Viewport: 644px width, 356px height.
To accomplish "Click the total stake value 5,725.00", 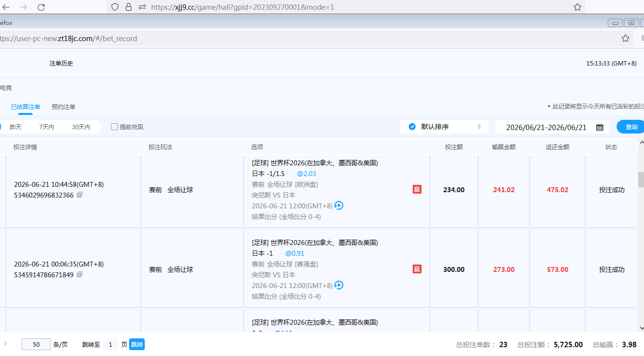I will 568,345.
